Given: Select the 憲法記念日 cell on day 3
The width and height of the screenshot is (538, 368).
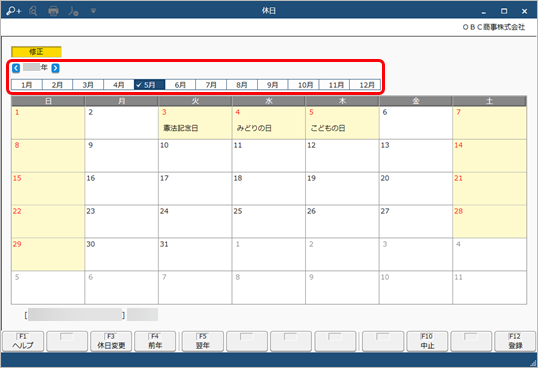Looking at the screenshot, I should [195, 123].
